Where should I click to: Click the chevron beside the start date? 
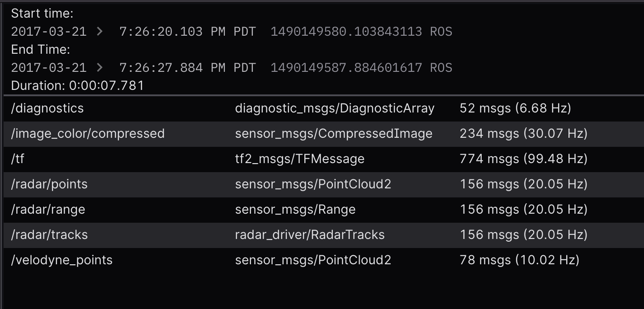tap(99, 32)
